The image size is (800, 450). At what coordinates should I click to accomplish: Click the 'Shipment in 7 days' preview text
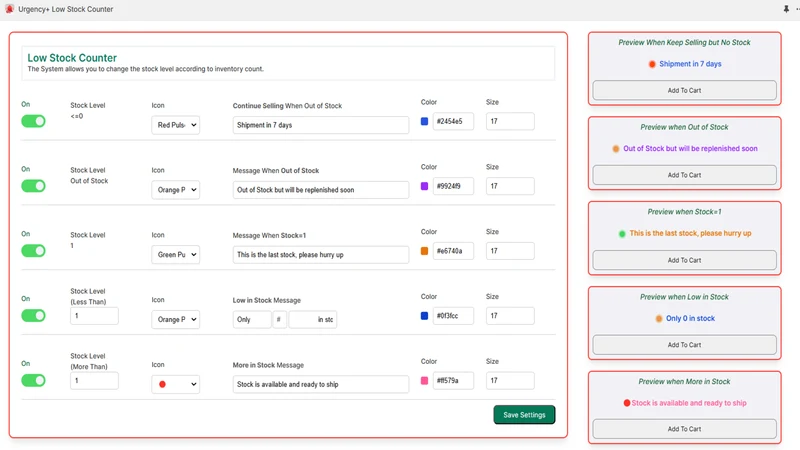[690, 64]
